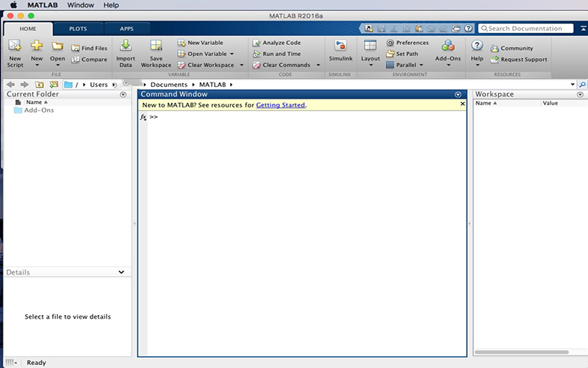
Task: Switch to the HOME tab
Action: pyautogui.click(x=28, y=29)
